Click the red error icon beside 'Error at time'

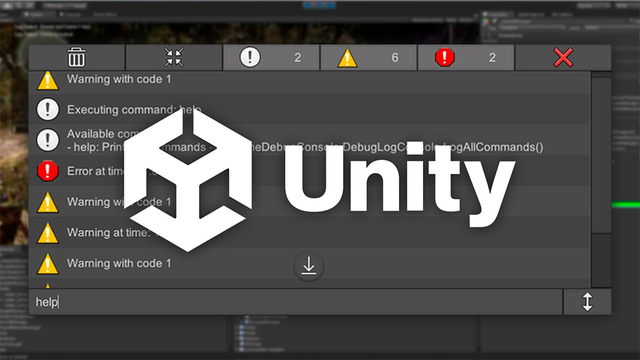(48, 171)
